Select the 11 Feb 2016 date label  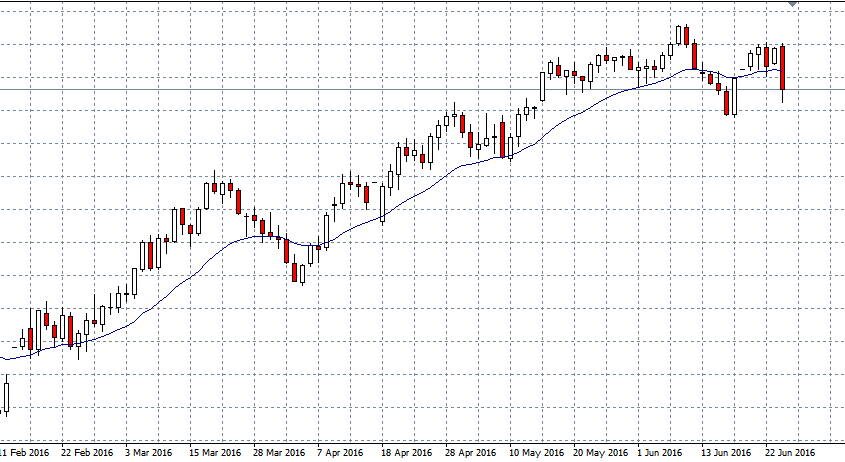pyautogui.click(x=24, y=452)
